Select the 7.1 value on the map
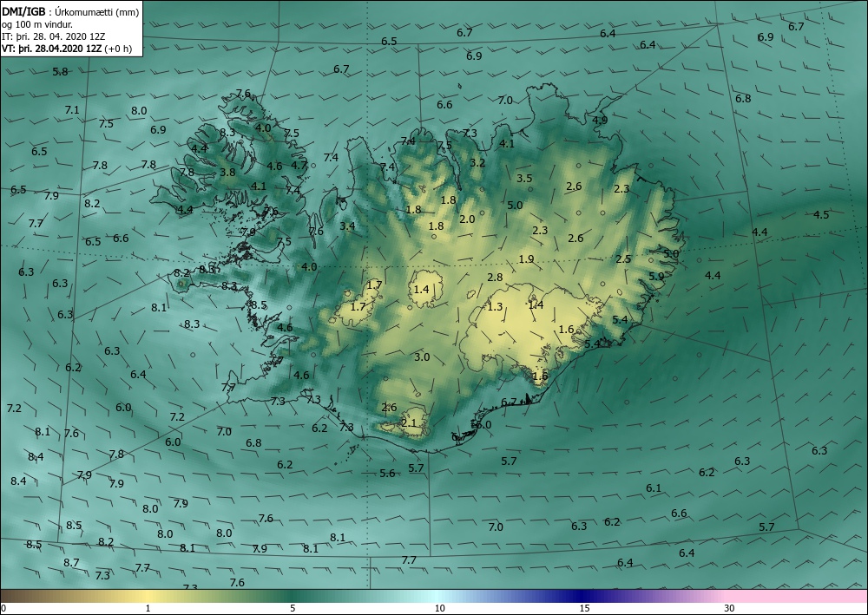Image resolution: width=868 pixels, height=615 pixels. tap(72, 109)
